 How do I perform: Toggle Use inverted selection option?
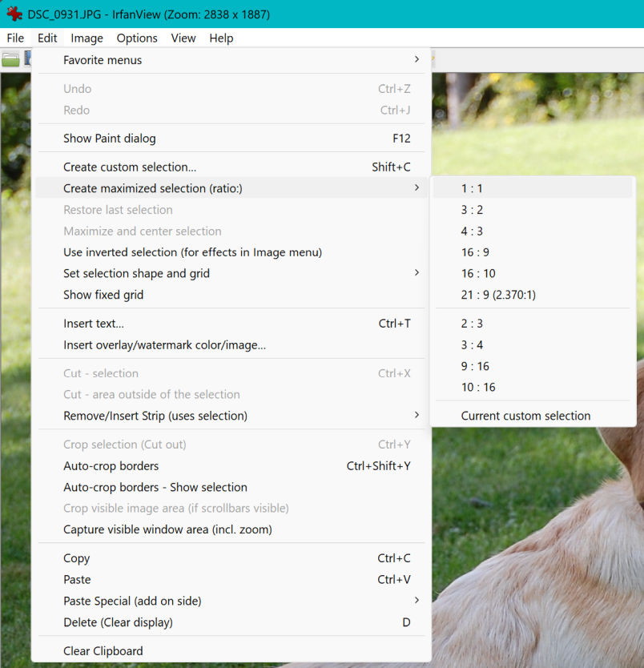tap(192, 252)
